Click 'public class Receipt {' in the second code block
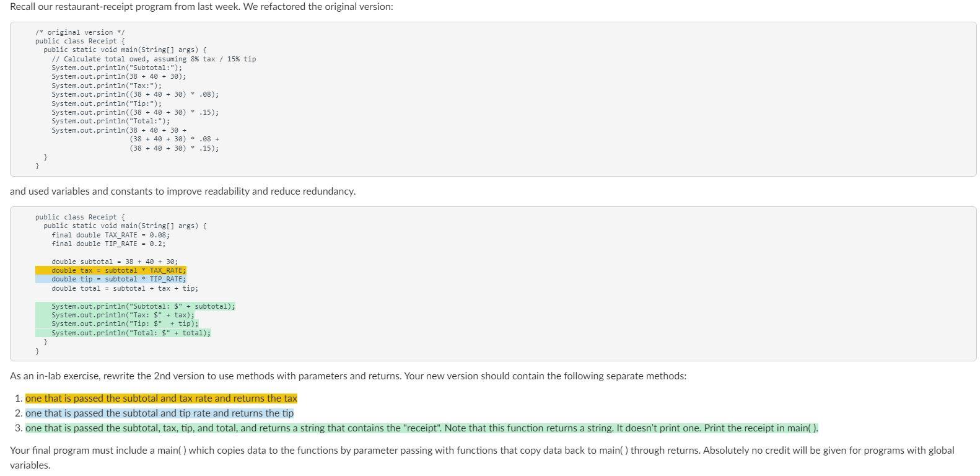Image resolution: width=980 pixels, height=476 pixels. [80, 217]
